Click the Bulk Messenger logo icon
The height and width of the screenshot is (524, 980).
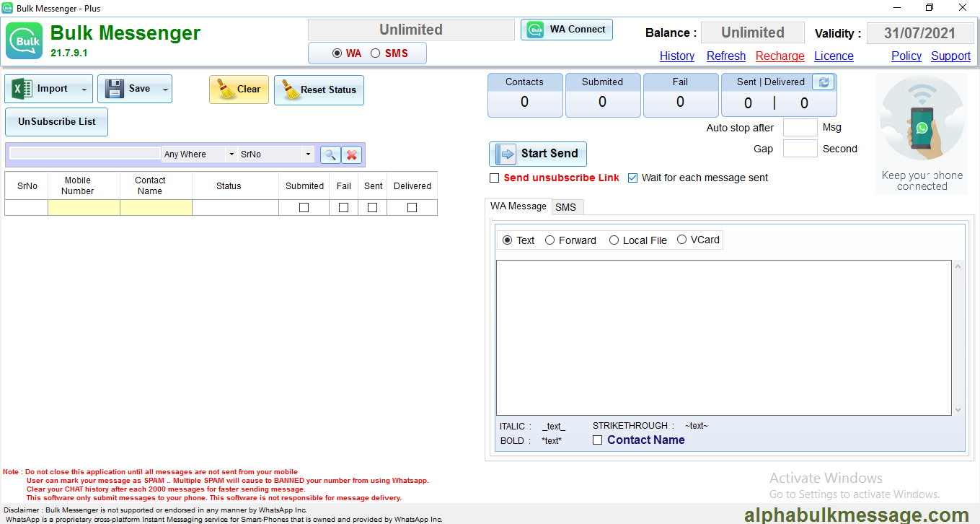coord(25,40)
